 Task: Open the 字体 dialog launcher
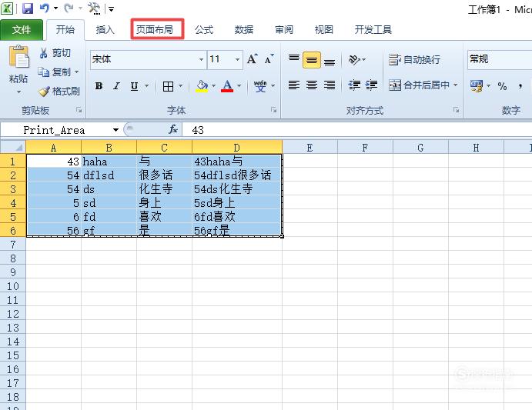click(273, 110)
